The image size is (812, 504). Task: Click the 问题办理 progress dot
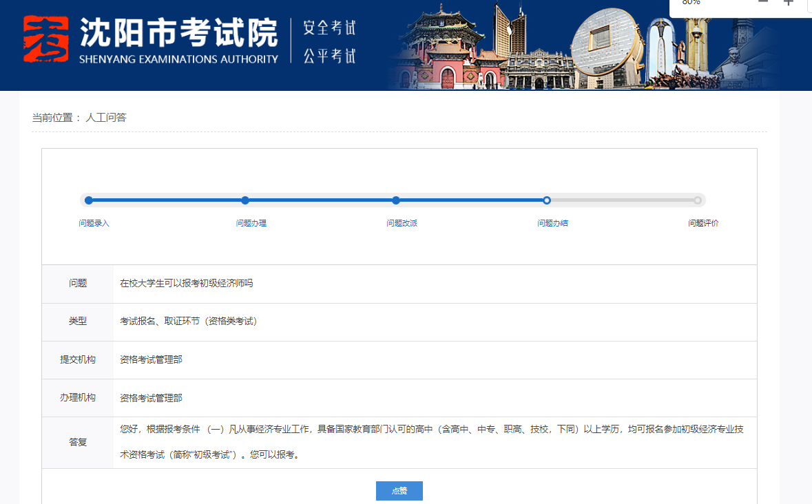[x=244, y=200]
